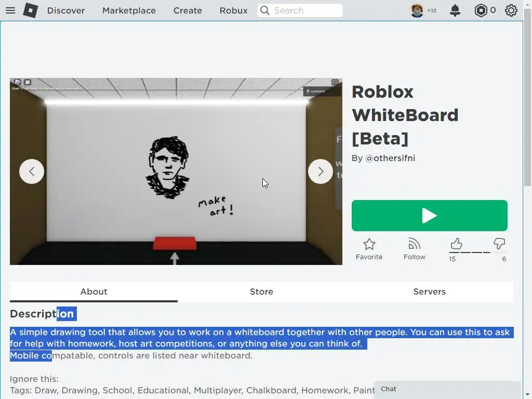Image resolution: width=532 pixels, height=399 pixels.
Task: Open the user avatar profile
Action: (x=417, y=10)
